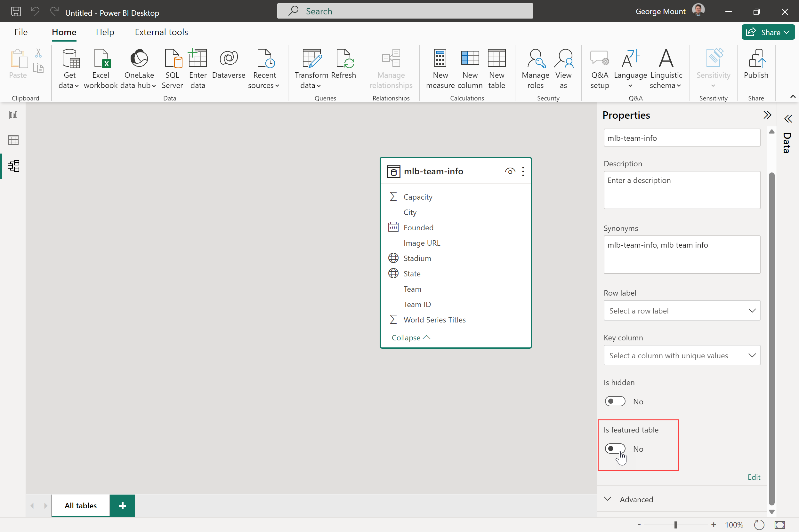Switch to Table view in left sidebar
Image resolution: width=799 pixels, height=532 pixels.
pyautogui.click(x=13, y=140)
